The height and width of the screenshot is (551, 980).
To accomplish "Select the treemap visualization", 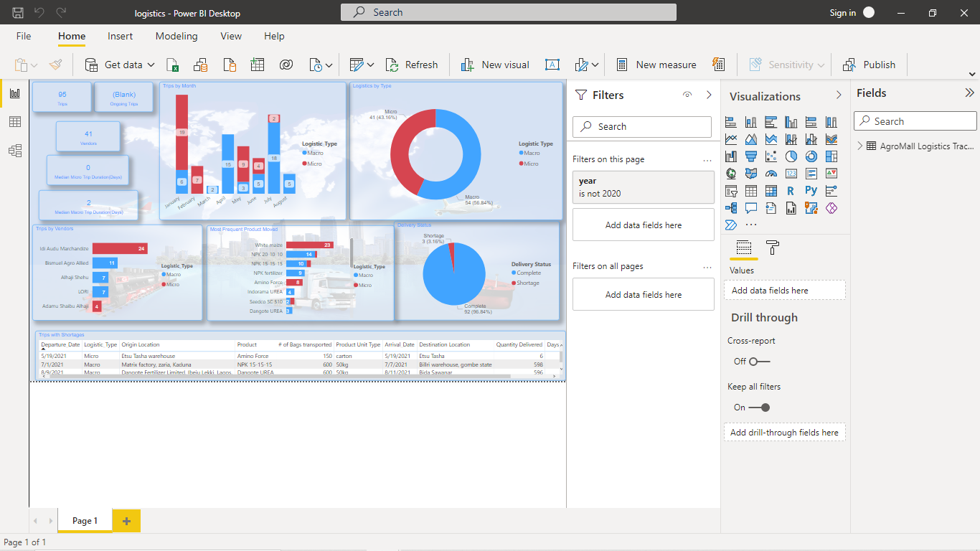I will pyautogui.click(x=831, y=156).
